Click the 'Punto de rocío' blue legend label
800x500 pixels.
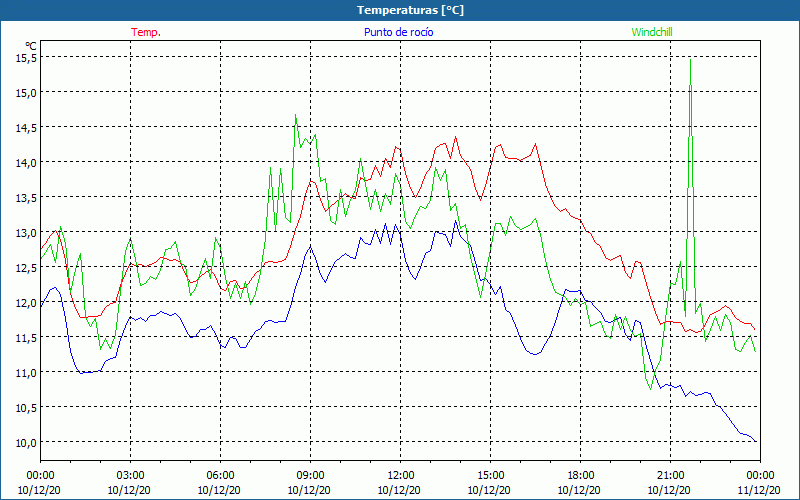pos(398,32)
